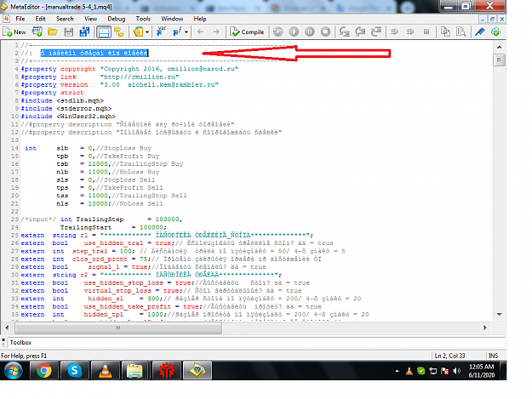Open the Debug menu
Screen dimensions: 532x399
click(x=117, y=19)
